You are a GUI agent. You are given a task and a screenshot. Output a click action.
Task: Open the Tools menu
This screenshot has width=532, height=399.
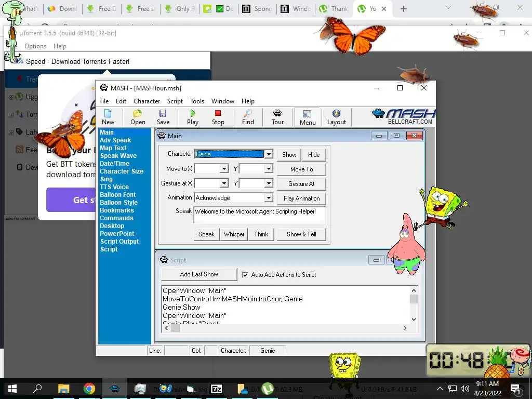(x=197, y=101)
